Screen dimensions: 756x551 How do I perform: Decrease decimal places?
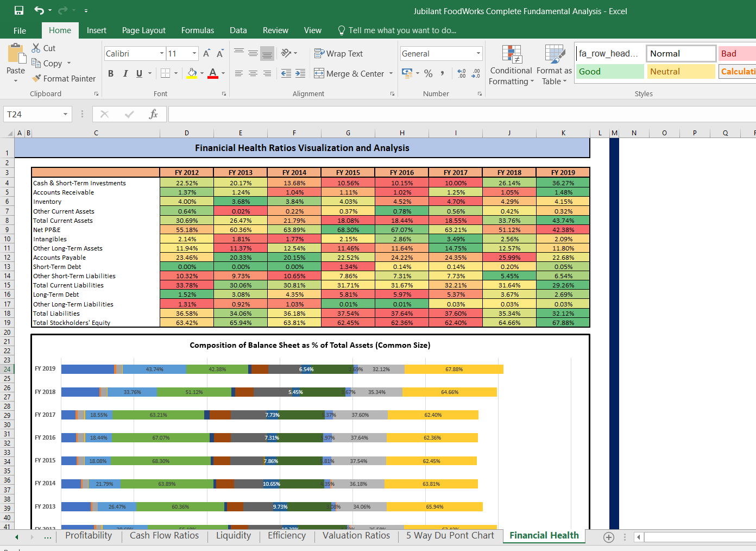(476, 73)
